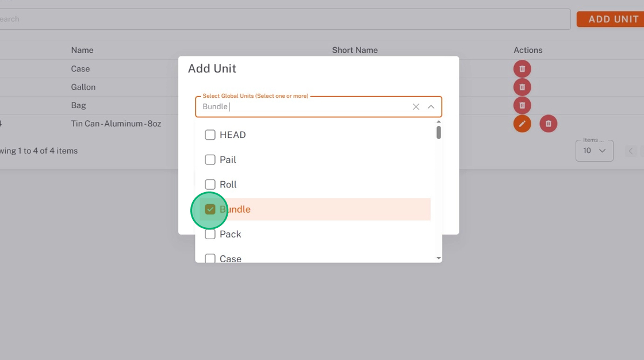Clear the Global Units selection
The height and width of the screenshot is (360, 644).
click(x=416, y=107)
